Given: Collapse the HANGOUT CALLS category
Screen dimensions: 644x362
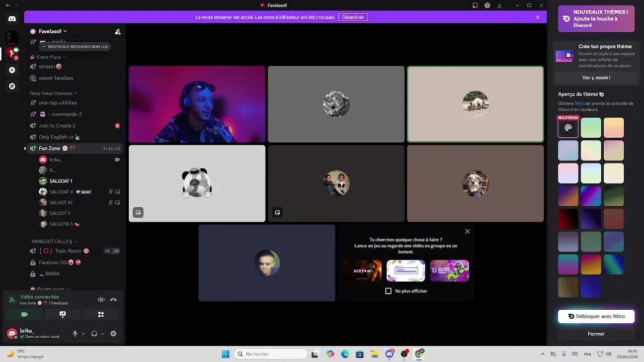Looking at the screenshot, I should (x=54, y=241).
